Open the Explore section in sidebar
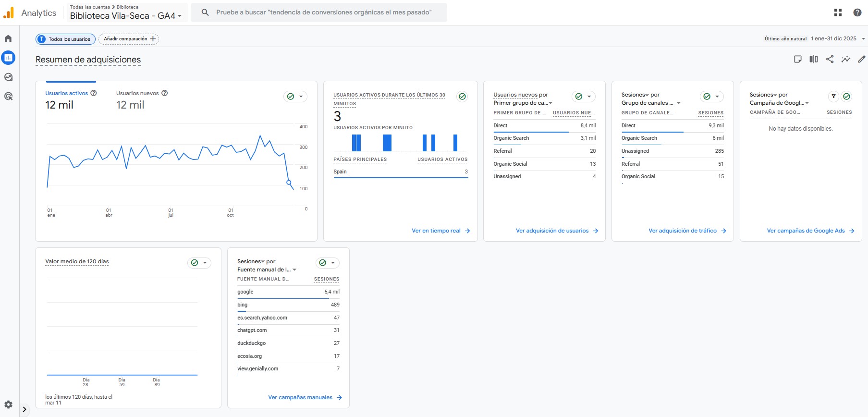This screenshot has width=868, height=417. click(x=8, y=77)
